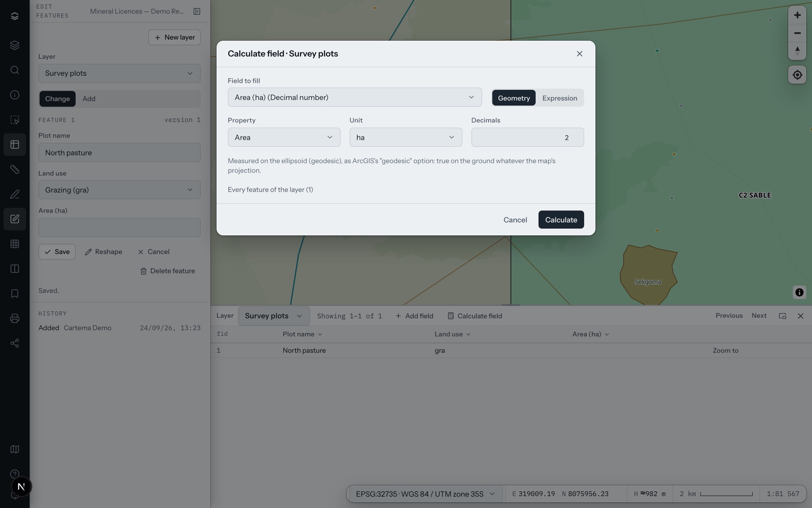This screenshot has height=508, width=812.
Task: Click Add field in table toolbar
Action: (414, 316)
